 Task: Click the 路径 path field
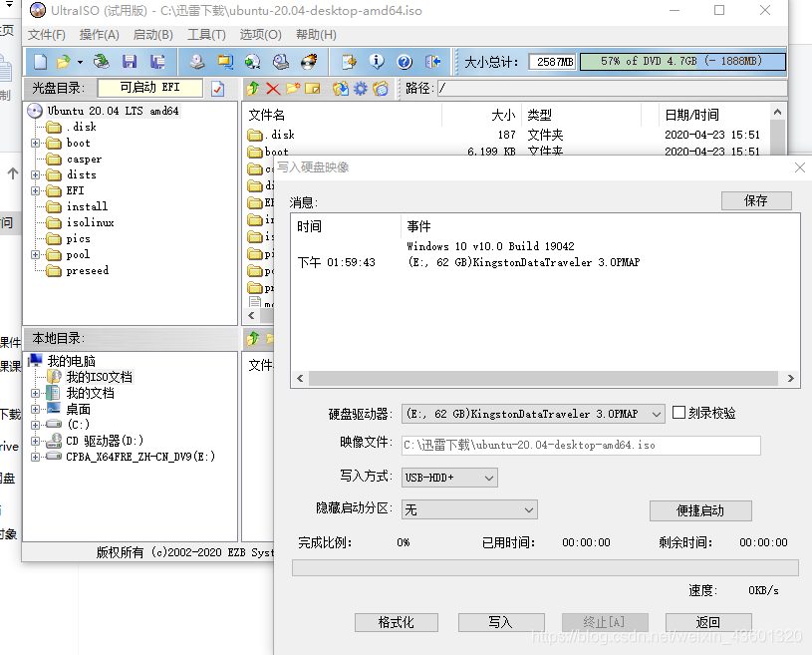(x=612, y=89)
